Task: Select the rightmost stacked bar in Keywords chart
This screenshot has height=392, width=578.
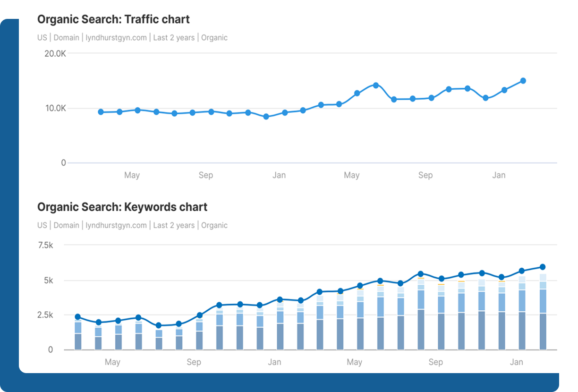Action: [543, 312]
